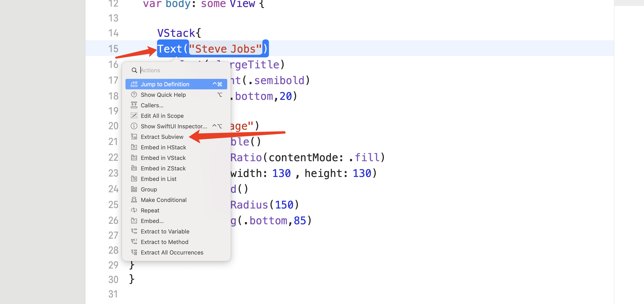Click the Make Conditional icon
This screenshot has width=644, height=304.
click(134, 200)
